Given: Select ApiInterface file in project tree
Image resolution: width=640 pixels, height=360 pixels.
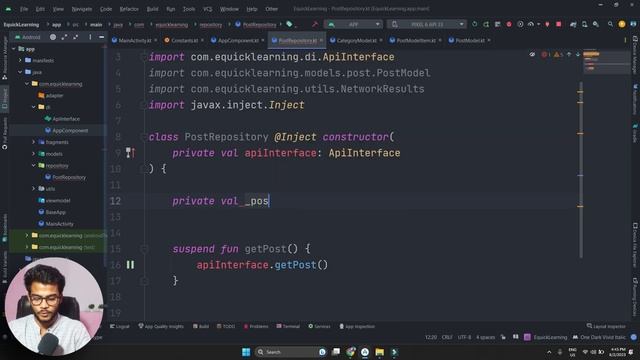Looking at the screenshot, I should coord(62,119).
